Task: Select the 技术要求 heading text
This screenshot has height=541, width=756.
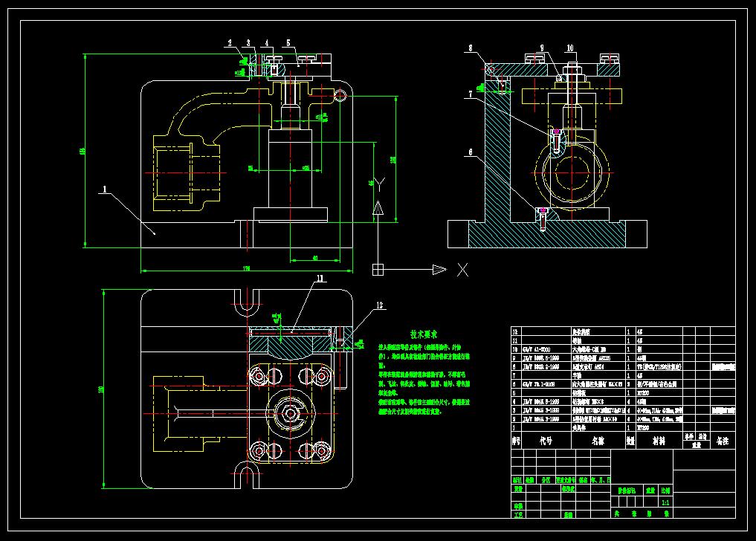Action: [x=424, y=334]
